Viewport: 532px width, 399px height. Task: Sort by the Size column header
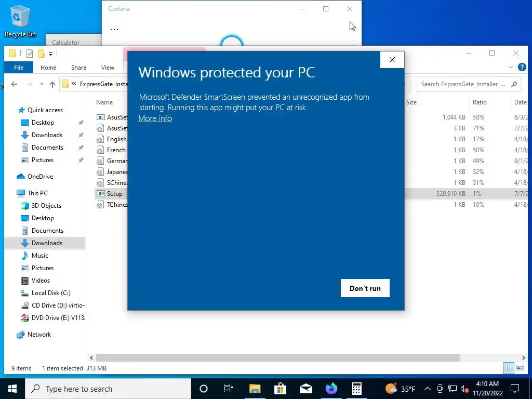point(411,102)
